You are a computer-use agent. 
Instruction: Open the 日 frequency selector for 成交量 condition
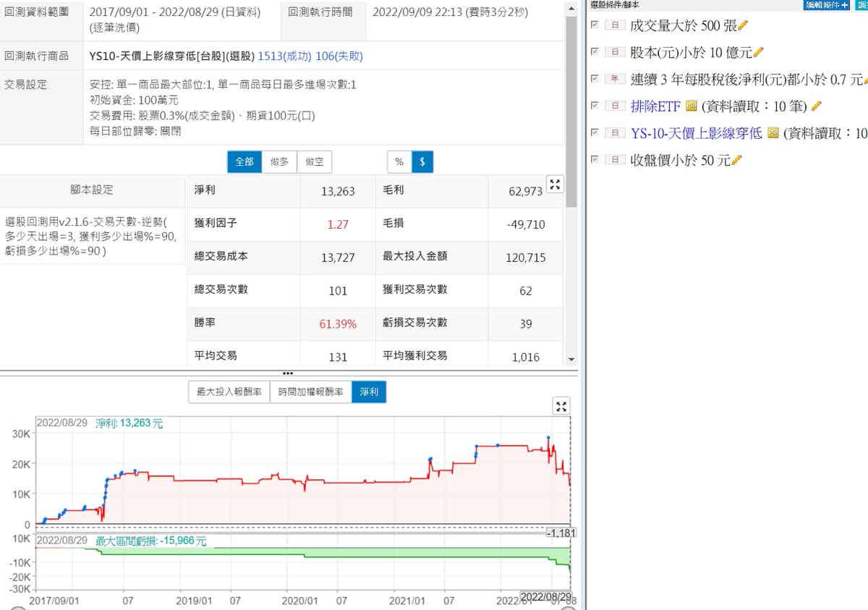[x=615, y=26]
